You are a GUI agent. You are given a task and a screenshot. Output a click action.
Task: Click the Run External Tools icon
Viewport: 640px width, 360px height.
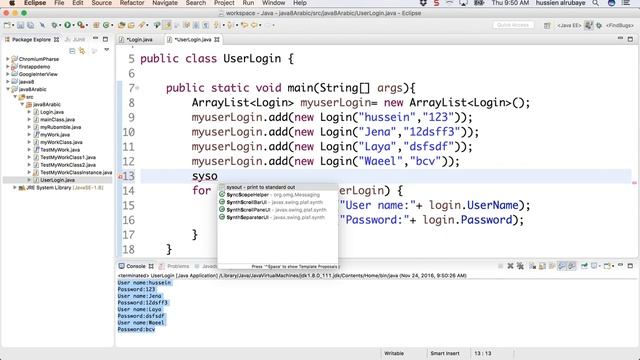pos(81,25)
